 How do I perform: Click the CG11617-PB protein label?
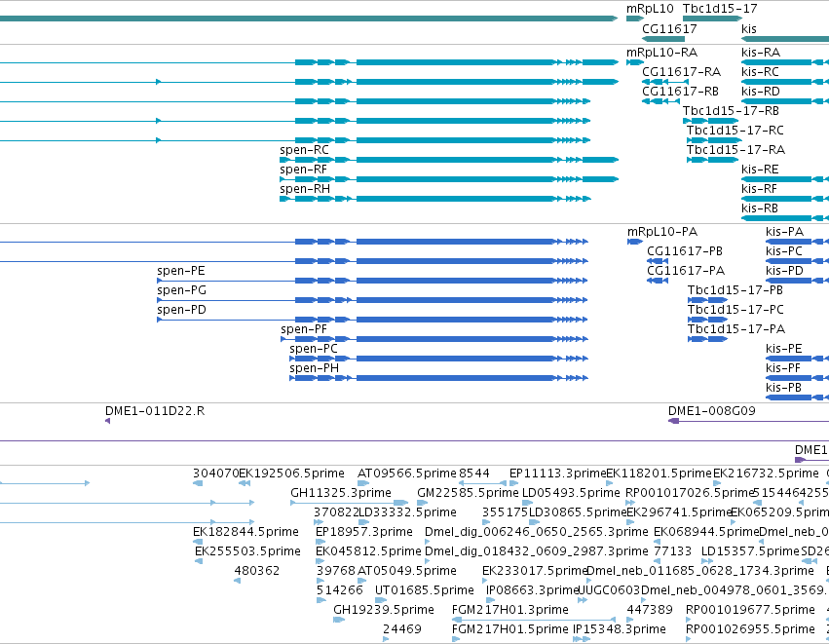coord(685,251)
